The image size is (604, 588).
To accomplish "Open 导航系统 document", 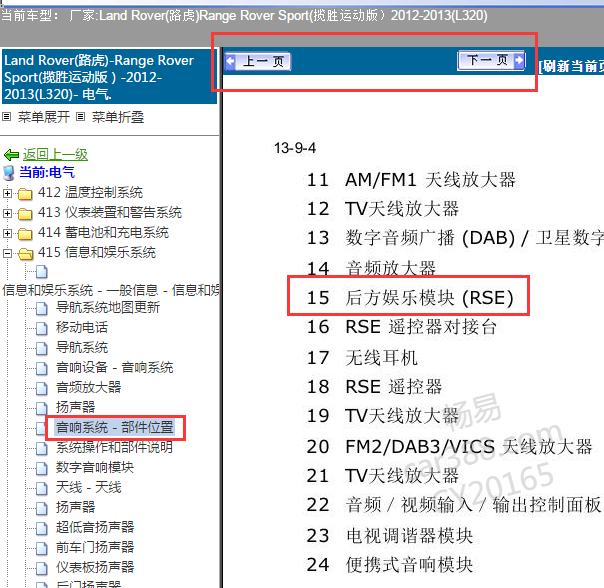I will 82,347.
